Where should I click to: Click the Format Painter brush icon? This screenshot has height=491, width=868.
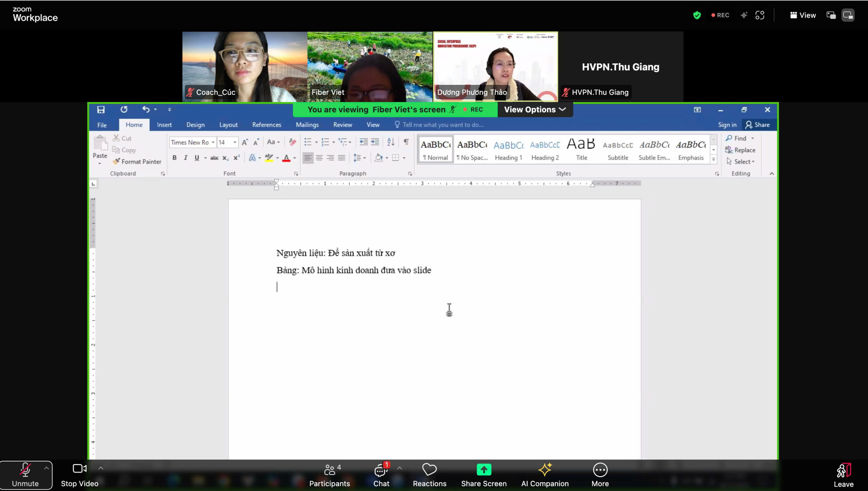coord(117,161)
